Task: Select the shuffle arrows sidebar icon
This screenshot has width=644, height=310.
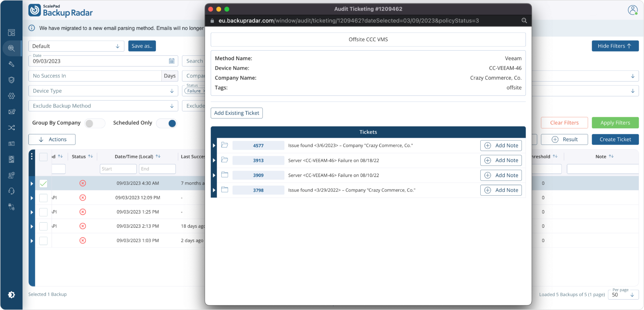Action: click(11, 128)
